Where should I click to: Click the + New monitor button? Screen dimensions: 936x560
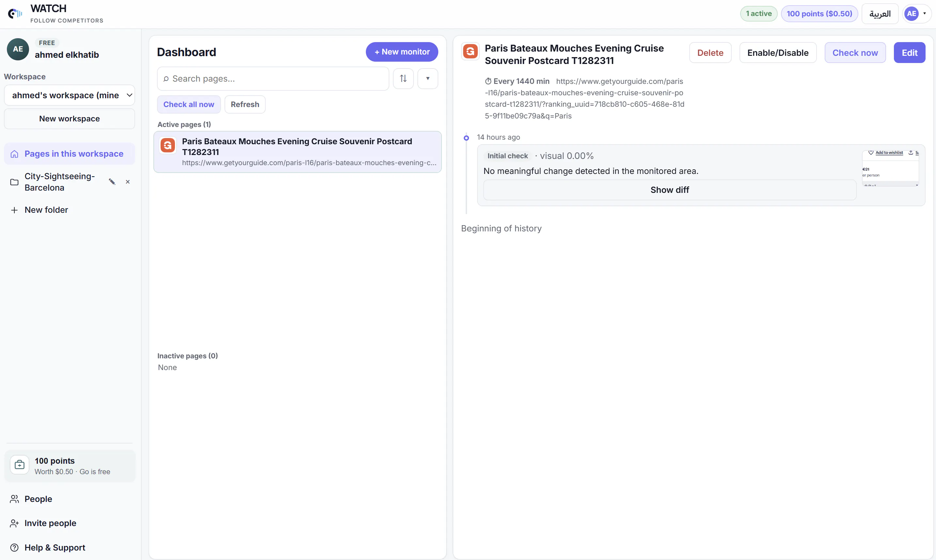tap(402, 52)
